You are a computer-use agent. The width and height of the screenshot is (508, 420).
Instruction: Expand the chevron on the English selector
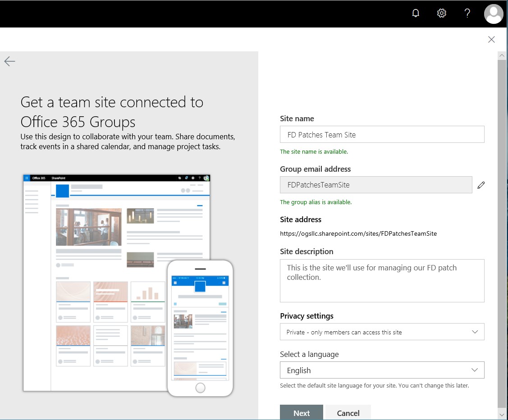click(474, 370)
